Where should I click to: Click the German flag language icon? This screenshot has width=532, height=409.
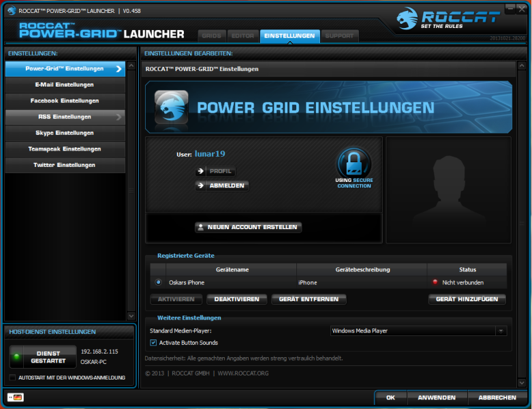(x=16, y=397)
